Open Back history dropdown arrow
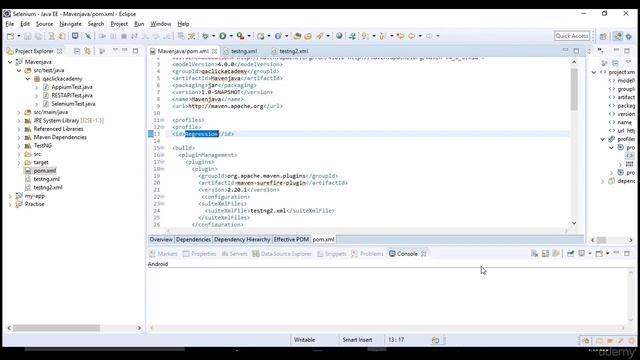Image resolution: width=640 pixels, height=360 pixels. tap(420, 36)
